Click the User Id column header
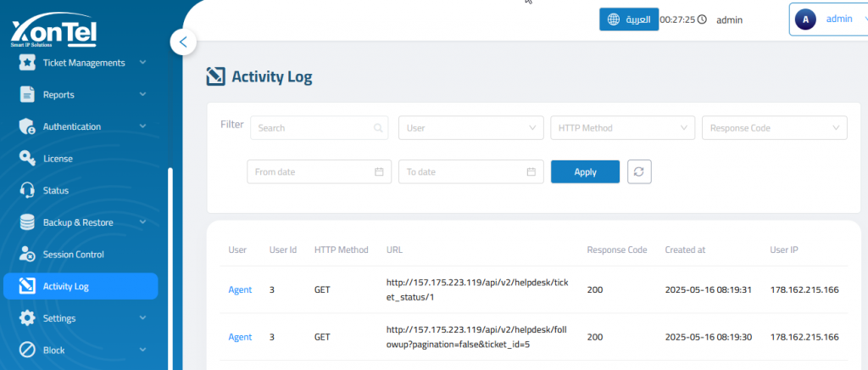868x370 pixels. (283, 249)
